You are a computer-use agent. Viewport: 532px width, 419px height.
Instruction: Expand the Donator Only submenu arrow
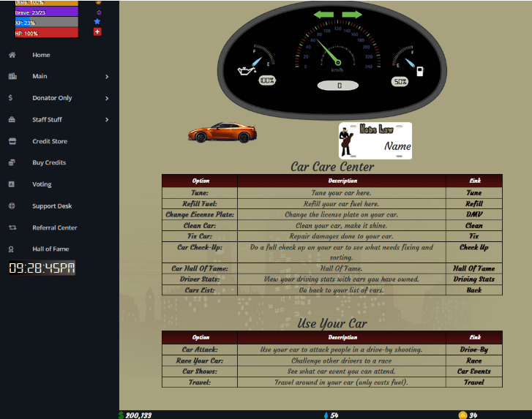coord(107,98)
